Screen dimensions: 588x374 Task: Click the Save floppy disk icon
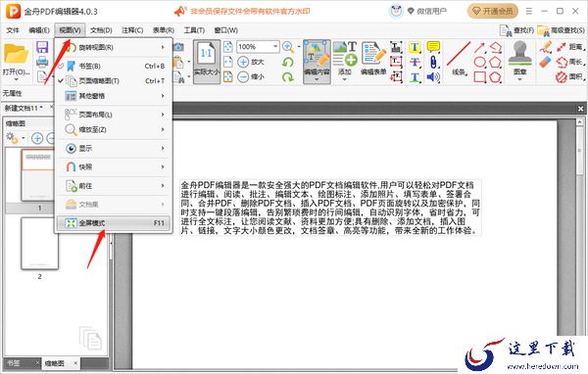[42, 47]
